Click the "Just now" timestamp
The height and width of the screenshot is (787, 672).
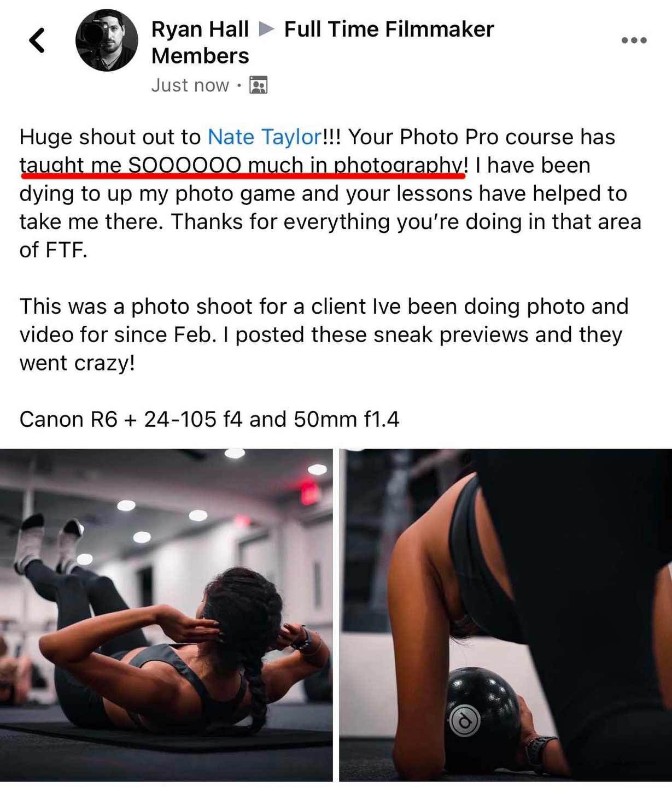click(x=190, y=85)
